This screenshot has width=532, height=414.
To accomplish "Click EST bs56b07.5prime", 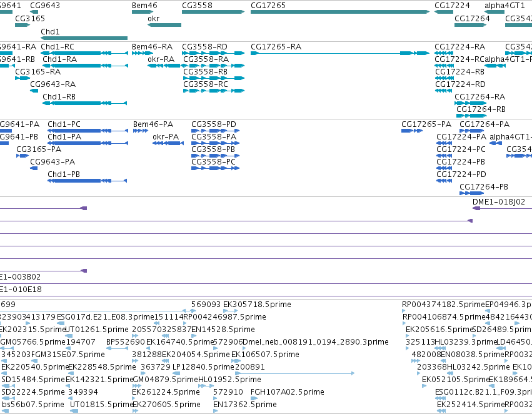I will pyautogui.click(x=33, y=405).
